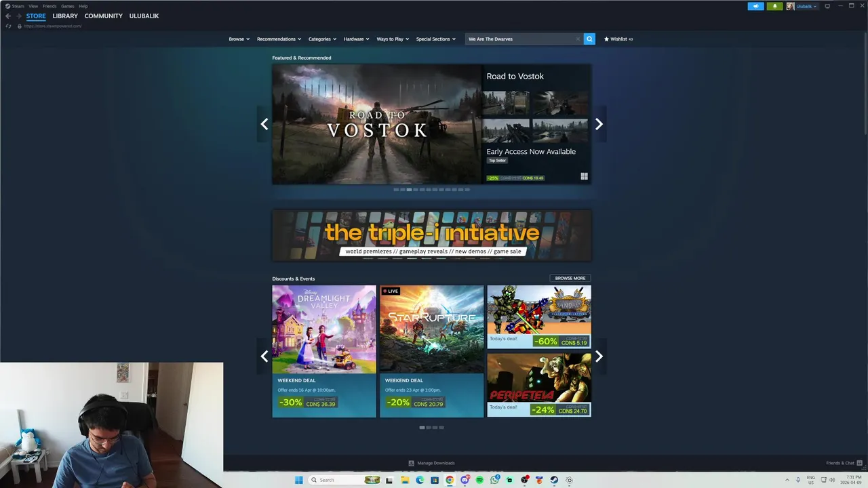Click the blue announcements megaphone icon

(755, 6)
